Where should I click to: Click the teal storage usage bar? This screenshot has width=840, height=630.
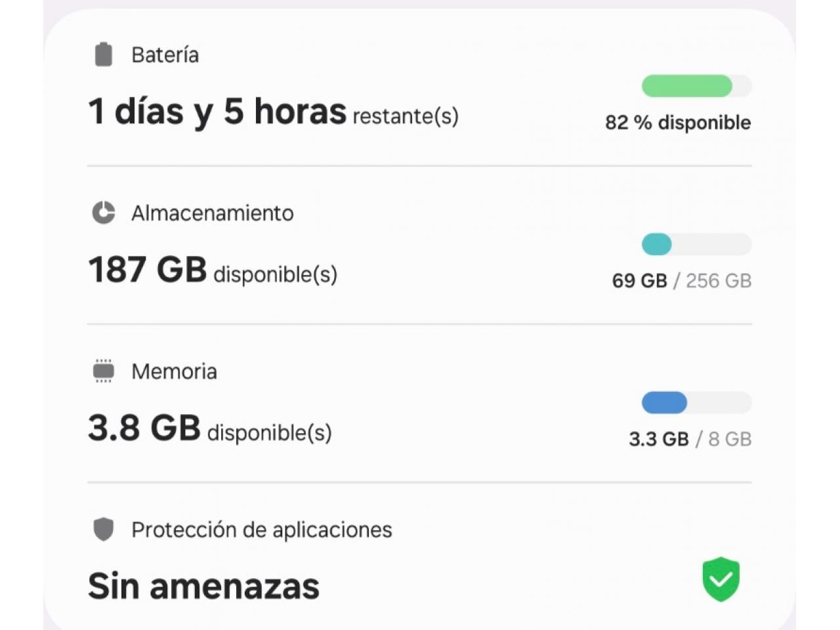[696, 244]
